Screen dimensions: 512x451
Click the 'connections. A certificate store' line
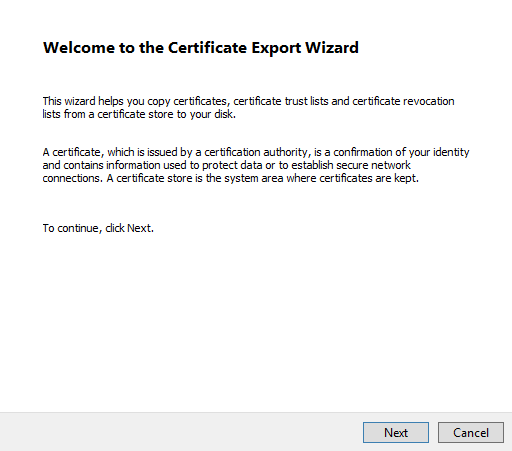click(230, 178)
